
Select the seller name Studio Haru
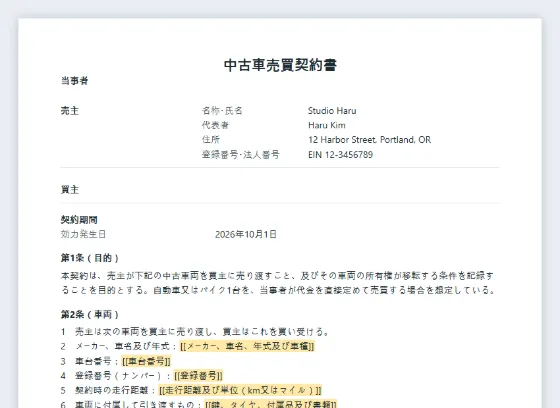(332, 111)
